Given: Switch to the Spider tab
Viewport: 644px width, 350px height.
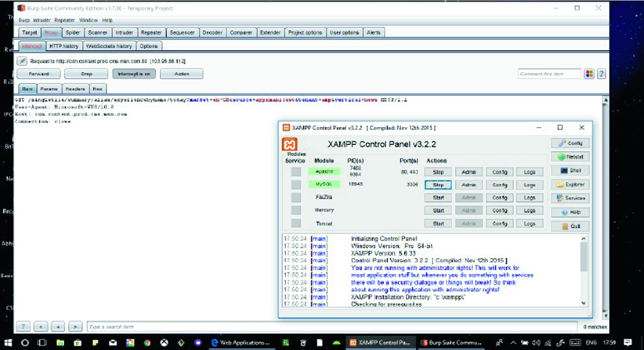Looking at the screenshot, I should pos(73,33).
